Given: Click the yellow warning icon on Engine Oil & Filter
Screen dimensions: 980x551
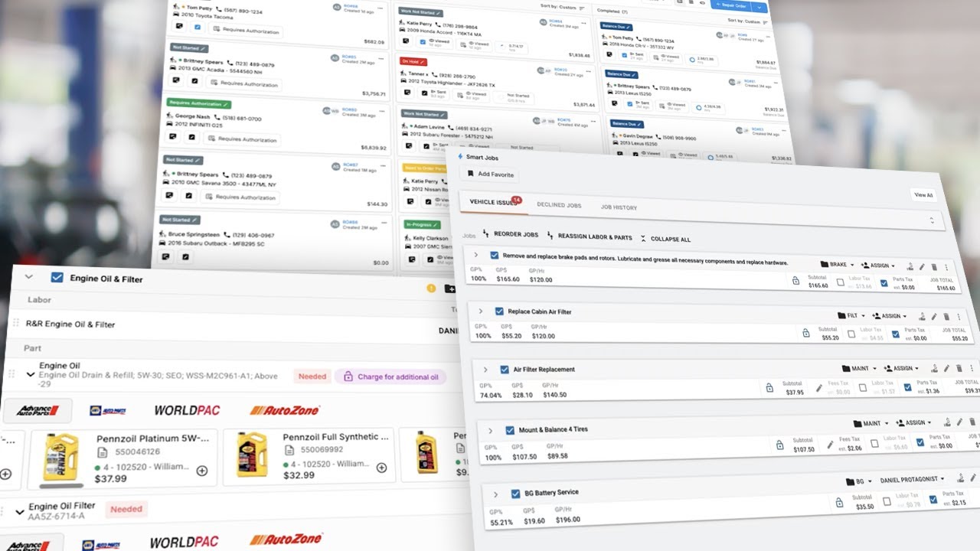Looking at the screenshot, I should (431, 289).
